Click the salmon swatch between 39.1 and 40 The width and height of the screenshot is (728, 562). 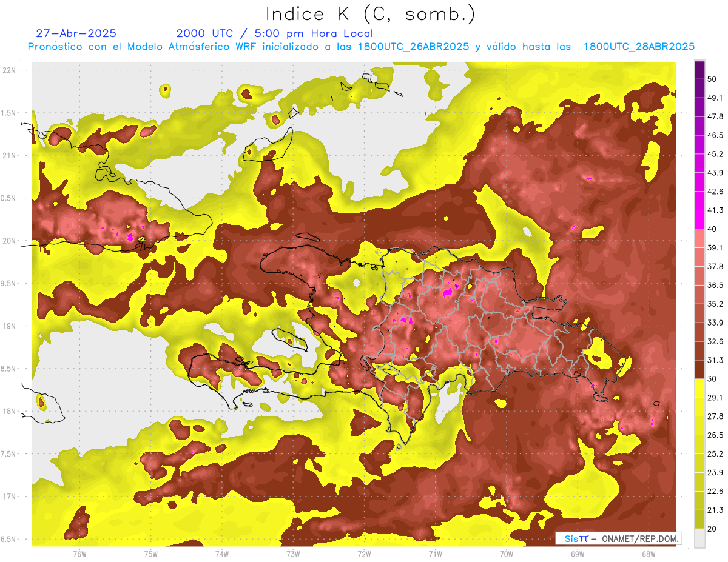(x=699, y=238)
